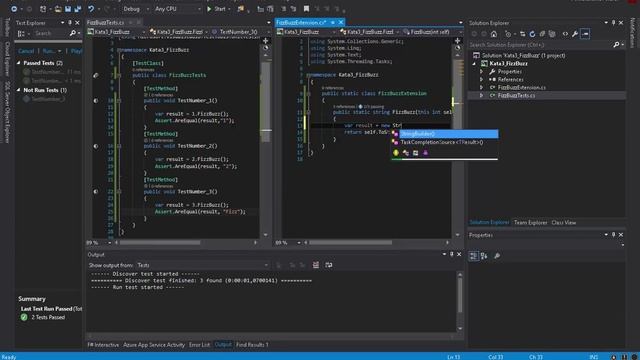Expand FizzBuzzExtension.cs node
The image size is (640, 360).
(x=482, y=87)
